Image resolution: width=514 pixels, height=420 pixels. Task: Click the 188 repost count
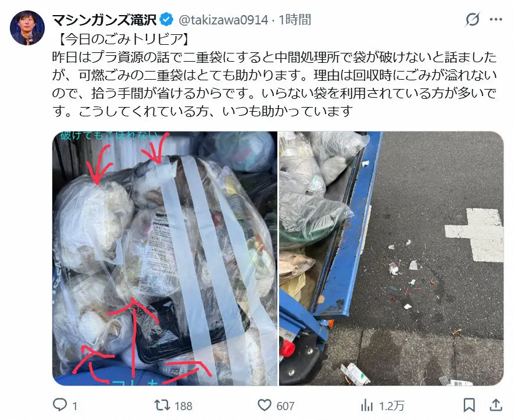point(183,406)
